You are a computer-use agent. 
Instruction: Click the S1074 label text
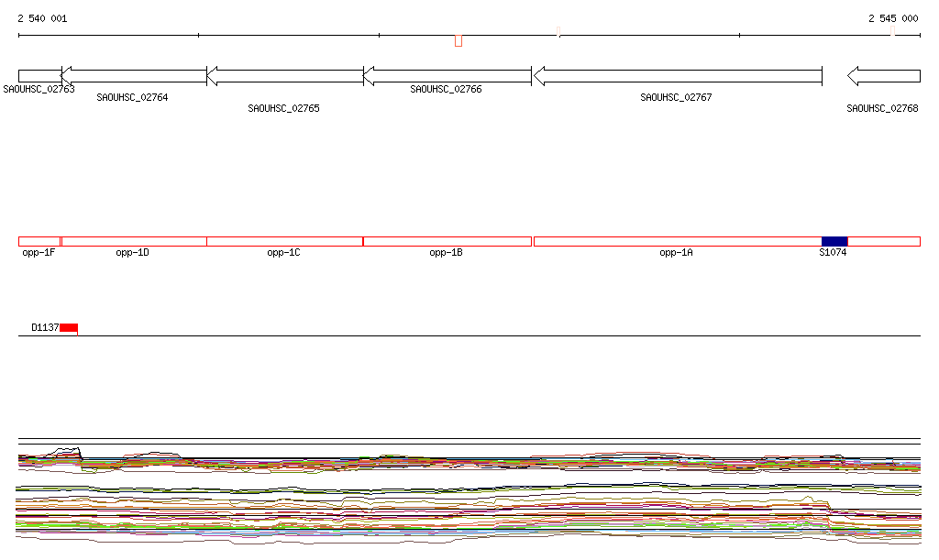pos(833,252)
